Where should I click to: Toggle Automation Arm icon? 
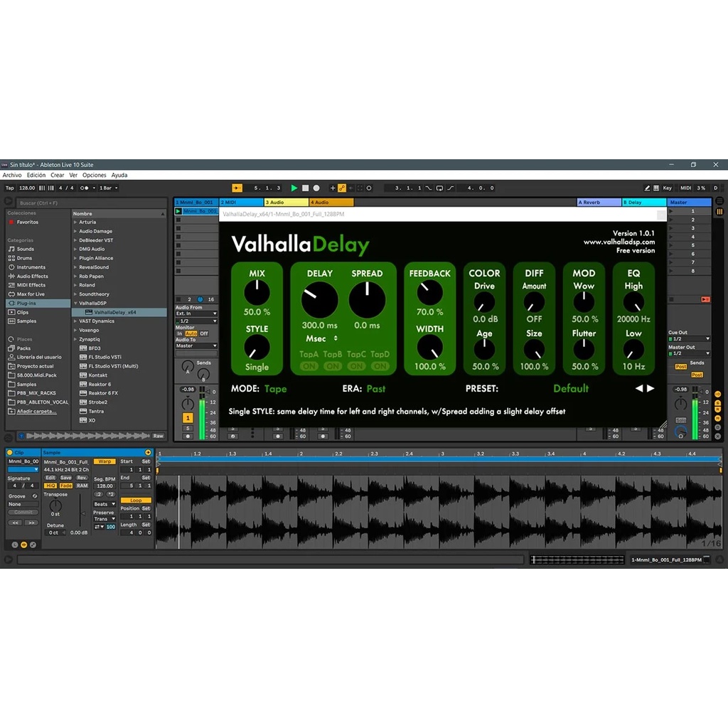(342, 188)
